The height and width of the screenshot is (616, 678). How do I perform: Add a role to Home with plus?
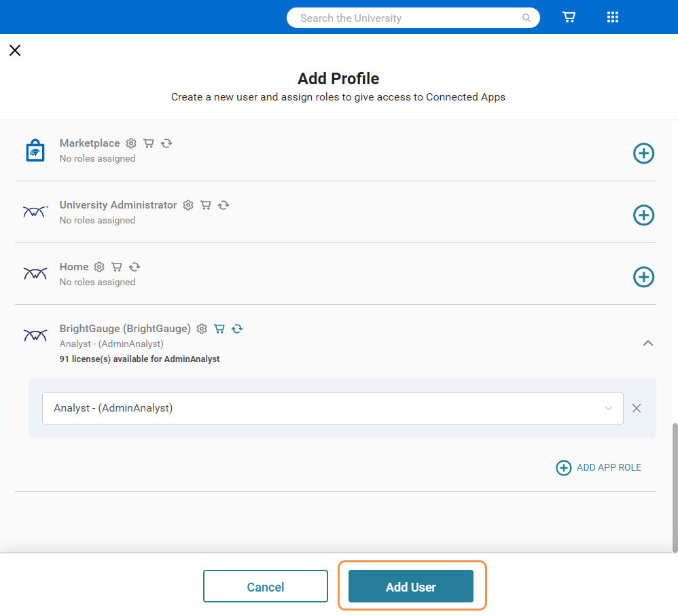(643, 277)
